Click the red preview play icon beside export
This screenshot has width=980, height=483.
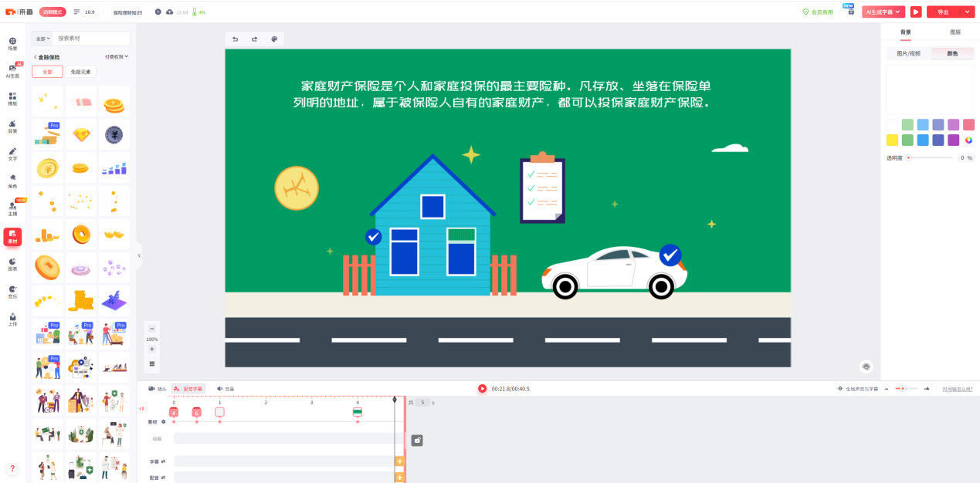coord(916,12)
